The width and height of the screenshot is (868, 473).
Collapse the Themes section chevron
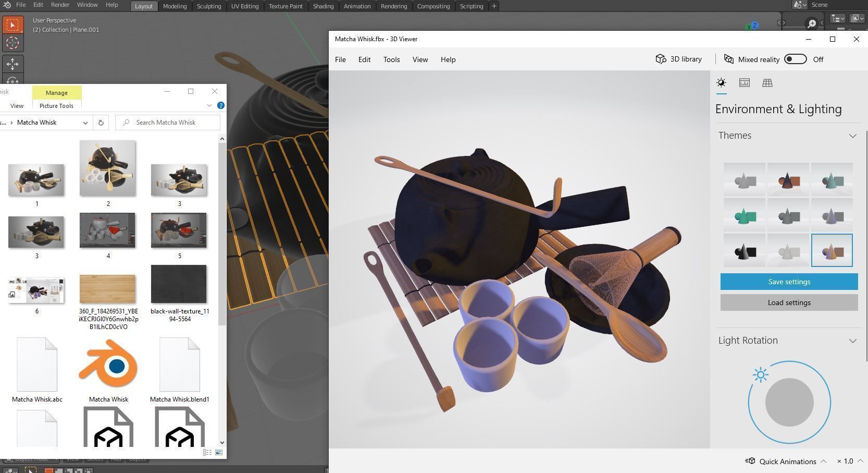pos(853,136)
